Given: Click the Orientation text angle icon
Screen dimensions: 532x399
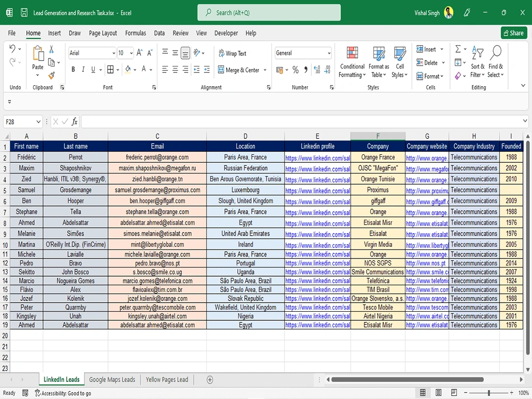Looking at the screenshot, I should (x=196, y=52).
